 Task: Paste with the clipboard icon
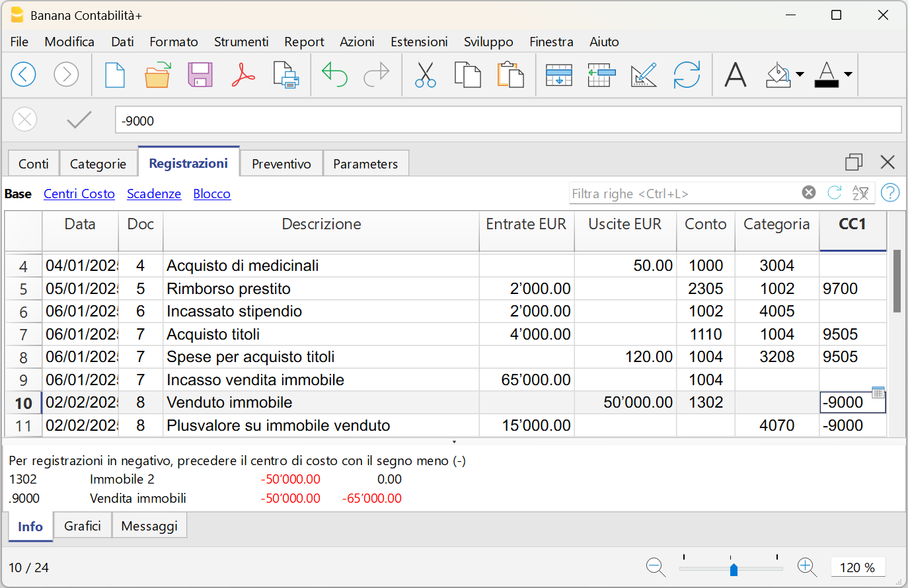pos(510,75)
